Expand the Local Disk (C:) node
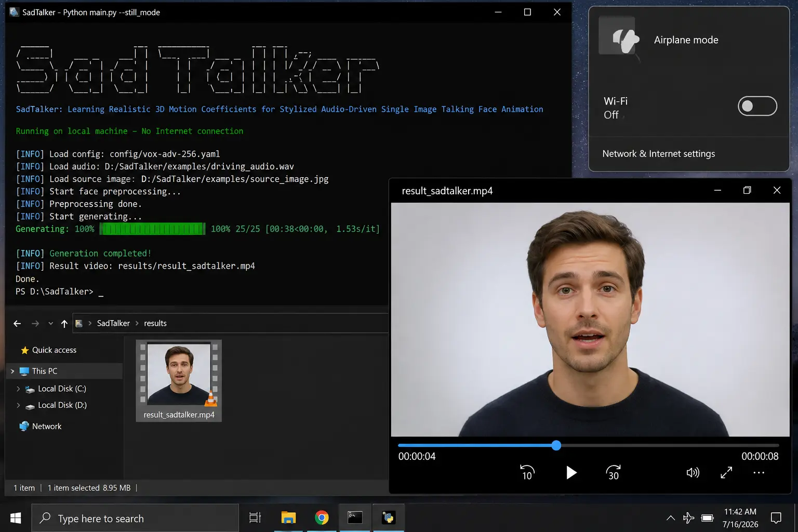 18,389
